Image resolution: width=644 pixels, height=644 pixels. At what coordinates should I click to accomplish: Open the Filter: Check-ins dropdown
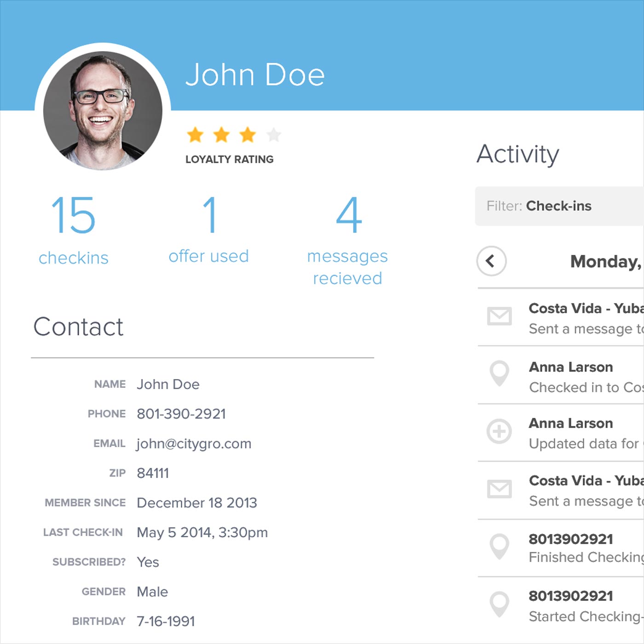[559, 206]
